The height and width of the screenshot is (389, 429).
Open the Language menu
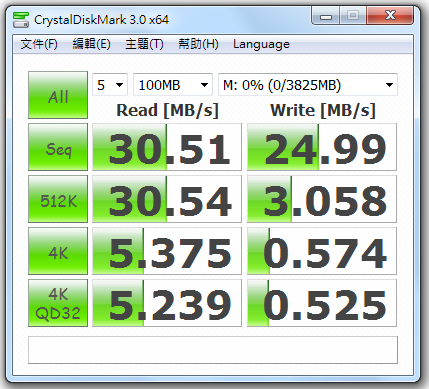pyautogui.click(x=261, y=44)
